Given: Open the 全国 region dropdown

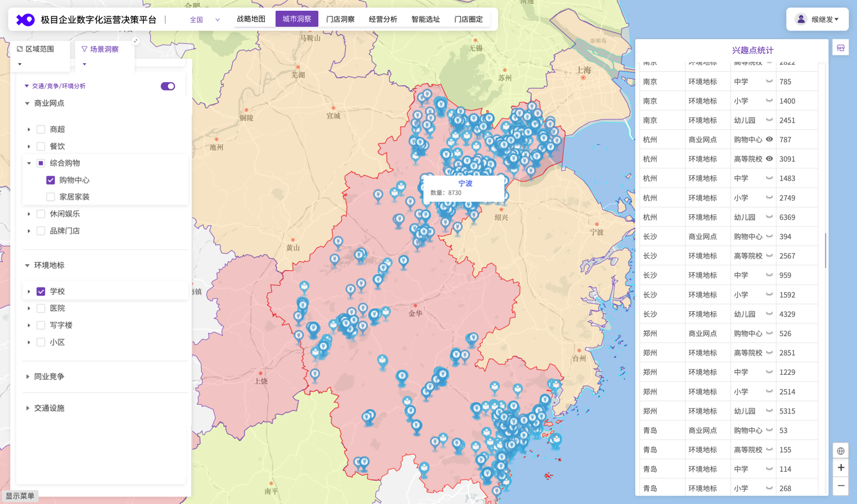Looking at the screenshot, I should click(205, 19).
